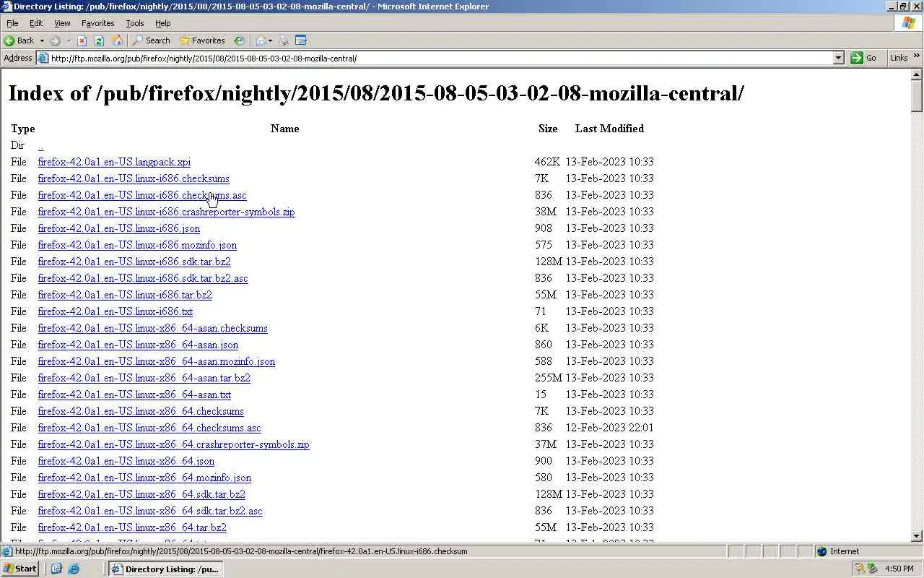
Task: Open the parent directory '..' link
Action: click(x=40, y=145)
